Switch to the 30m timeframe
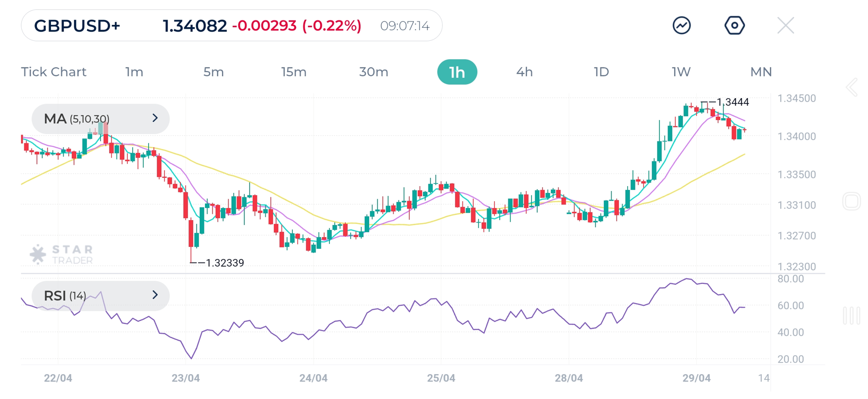868x399 pixels. point(374,71)
